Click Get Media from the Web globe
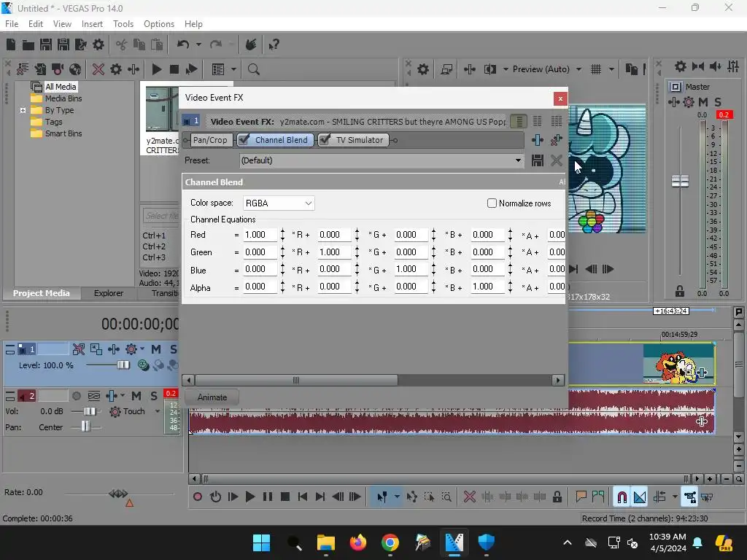Image resolution: width=747 pixels, height=560 pixels. (75, 69)
